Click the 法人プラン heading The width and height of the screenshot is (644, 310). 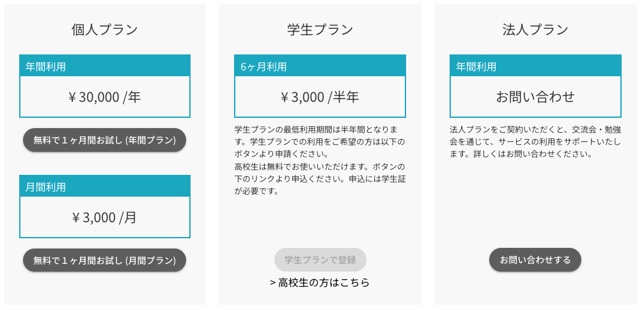(x=535, y=29)
